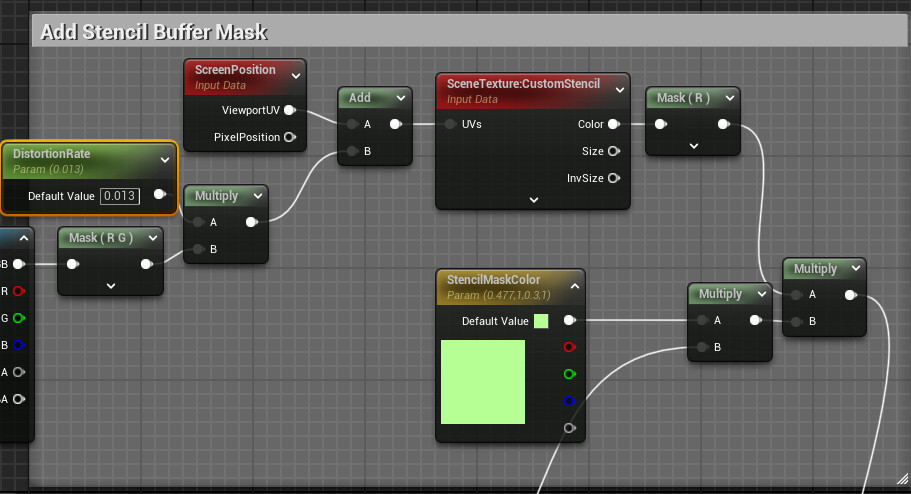Collapse the DistortionRate node with its chevron
The height and width of the screenshot is (494, 911).
(165, 160)
